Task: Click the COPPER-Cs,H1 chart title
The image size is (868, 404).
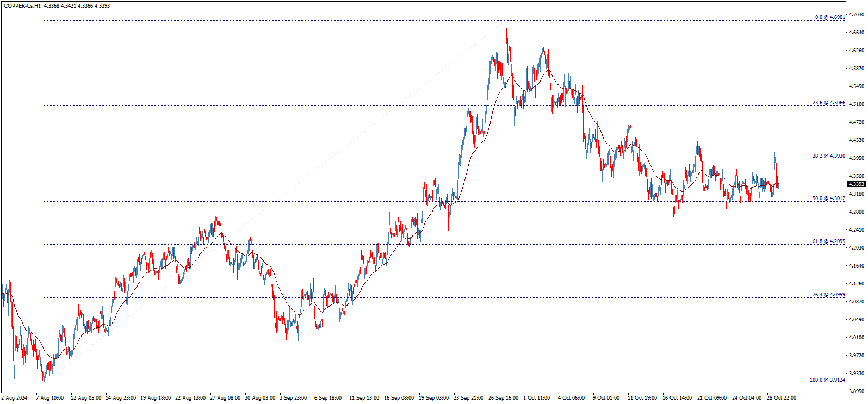Action: coord(22,5)
